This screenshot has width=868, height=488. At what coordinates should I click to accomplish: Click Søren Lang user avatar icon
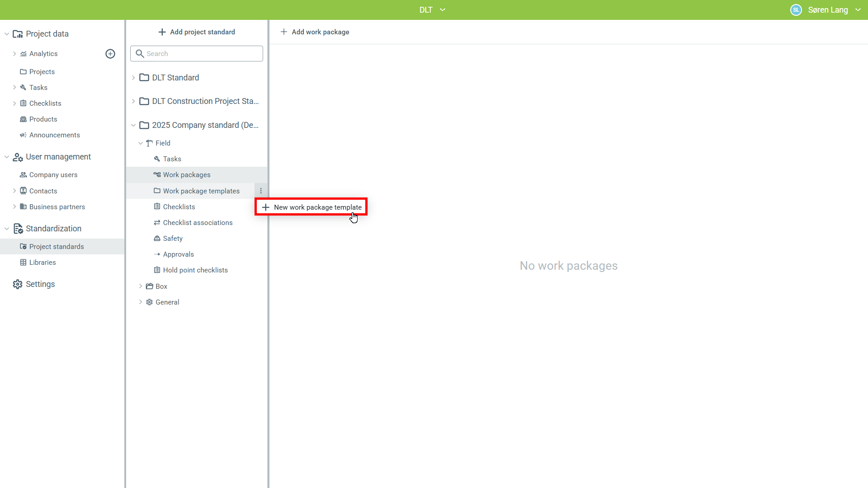coord(796,10)
